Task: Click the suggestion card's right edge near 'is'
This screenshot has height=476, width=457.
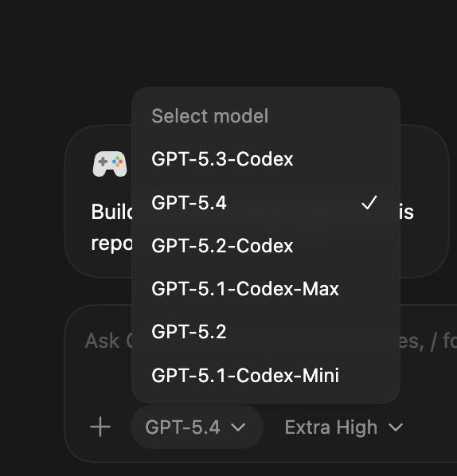Action: click(407, 212)
